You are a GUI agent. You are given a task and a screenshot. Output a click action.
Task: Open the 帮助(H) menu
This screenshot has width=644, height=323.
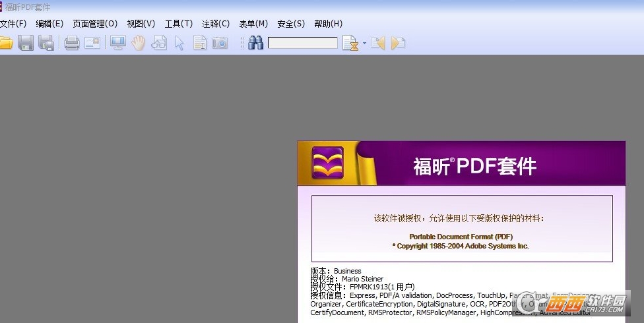pos(328,24)
